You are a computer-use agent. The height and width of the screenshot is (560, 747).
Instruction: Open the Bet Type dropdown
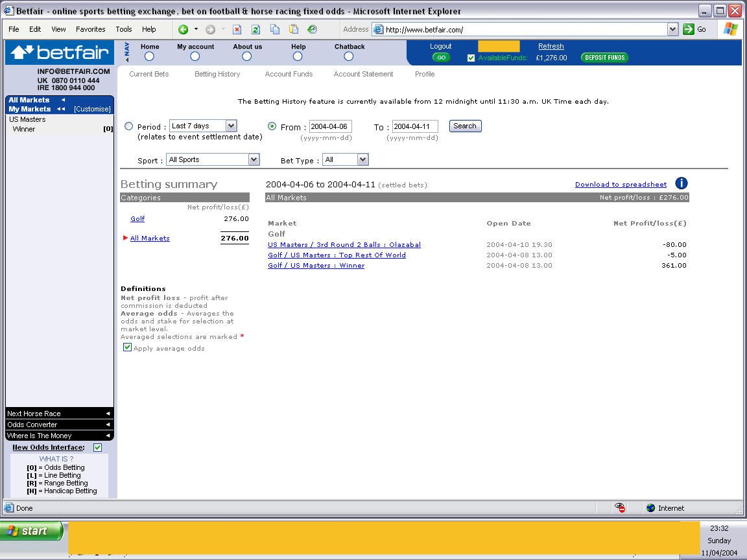362,159
